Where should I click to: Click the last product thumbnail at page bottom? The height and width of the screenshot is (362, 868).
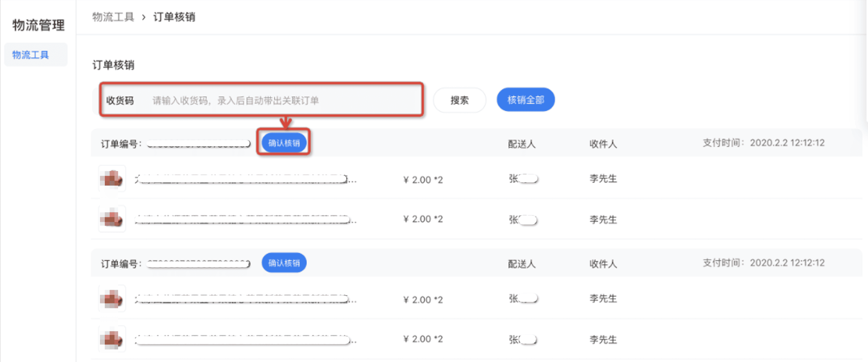click(111, 338)
